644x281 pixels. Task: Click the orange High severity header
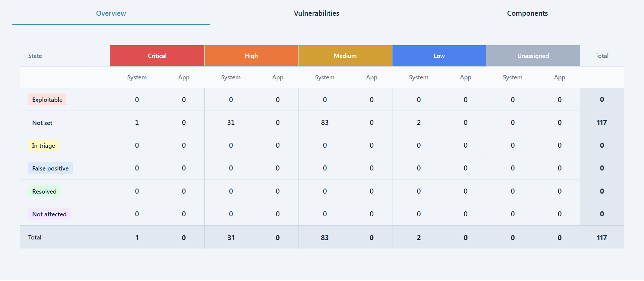[251, 56]
